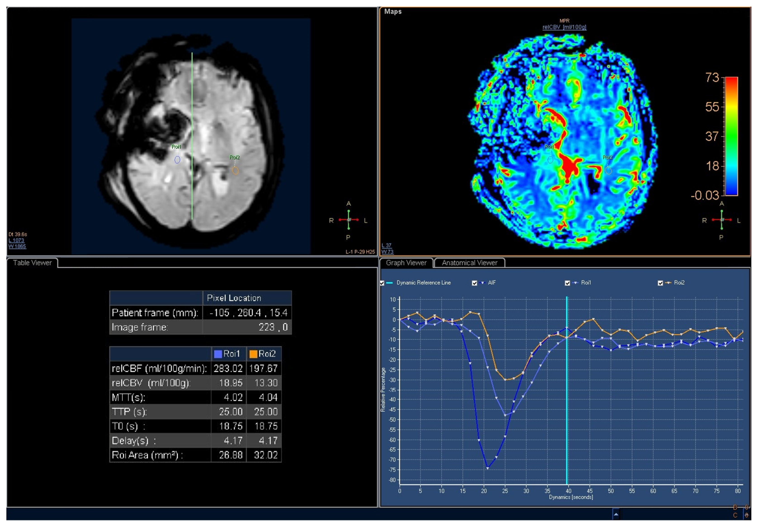Select the Graph Viewer tab
The height and width of the screenshot is (532, 758).
(x=406, y=263)
